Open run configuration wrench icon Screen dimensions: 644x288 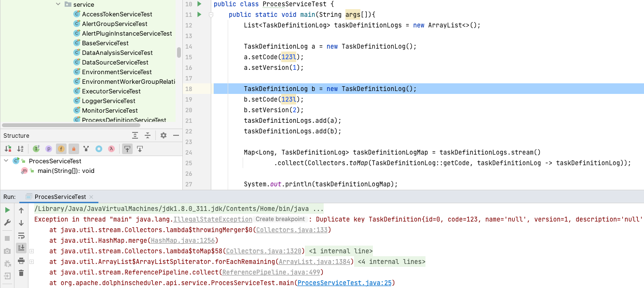point(7,223)
